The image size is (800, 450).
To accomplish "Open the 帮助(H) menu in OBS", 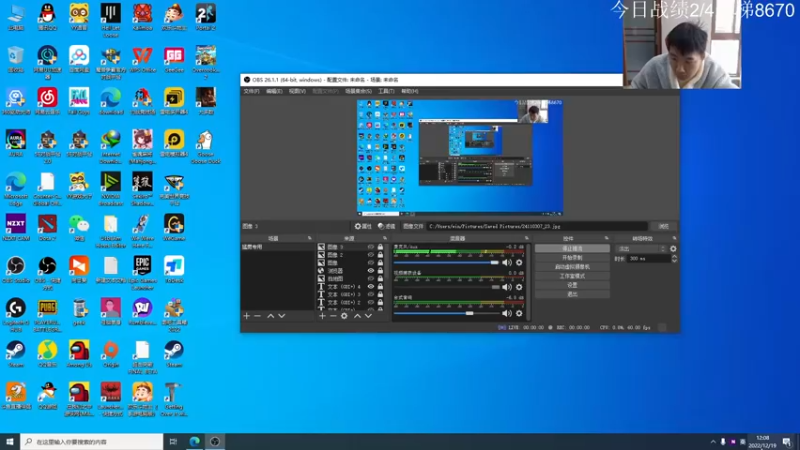I will point(410,91).
